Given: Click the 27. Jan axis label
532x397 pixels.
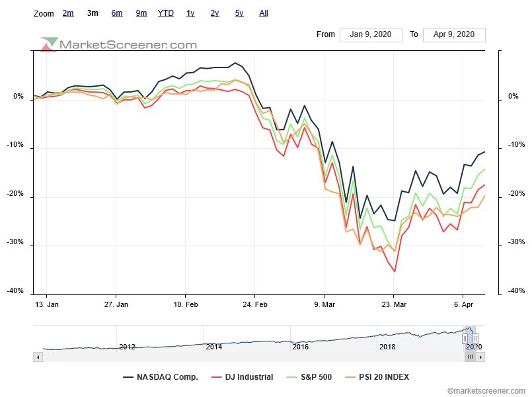Looking at the screenshot, I should [x=116, y=304].
